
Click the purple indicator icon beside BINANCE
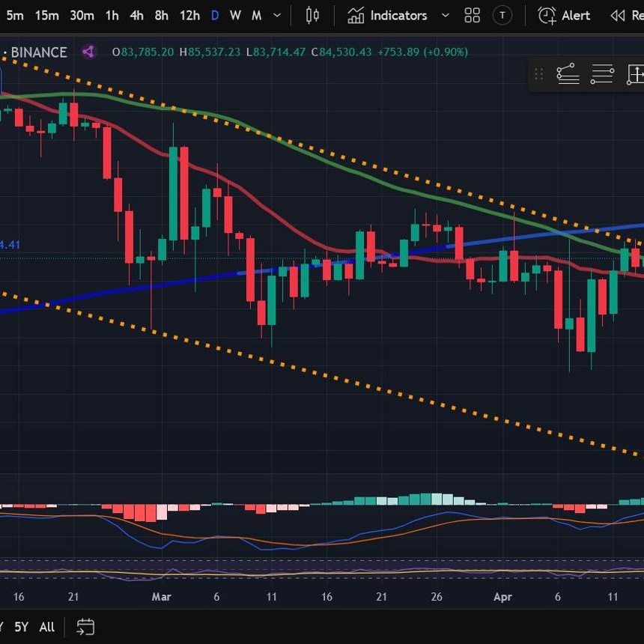pyautogui.click(x=88, y=52)
